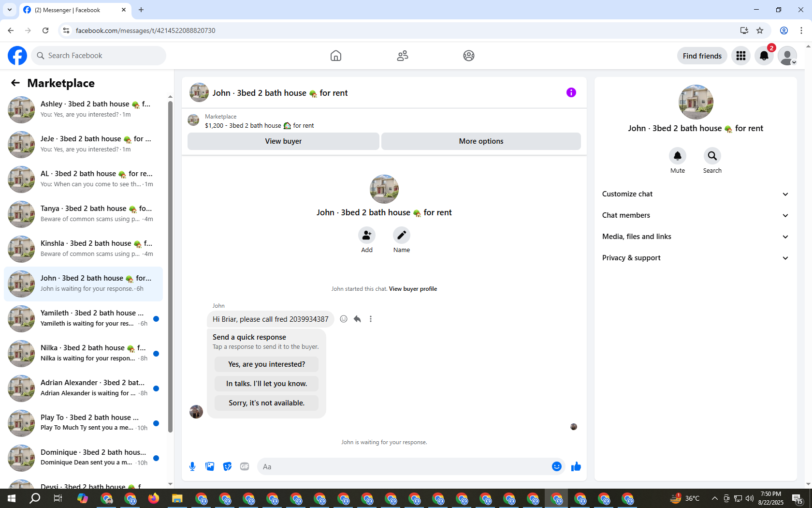Expand Customize chat section
The height and width of the screenshot is (508, 812).
(696, 194)
